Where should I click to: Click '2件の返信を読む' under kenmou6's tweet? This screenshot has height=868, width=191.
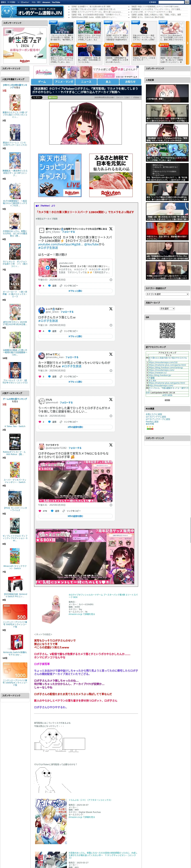tap(75, 427)
